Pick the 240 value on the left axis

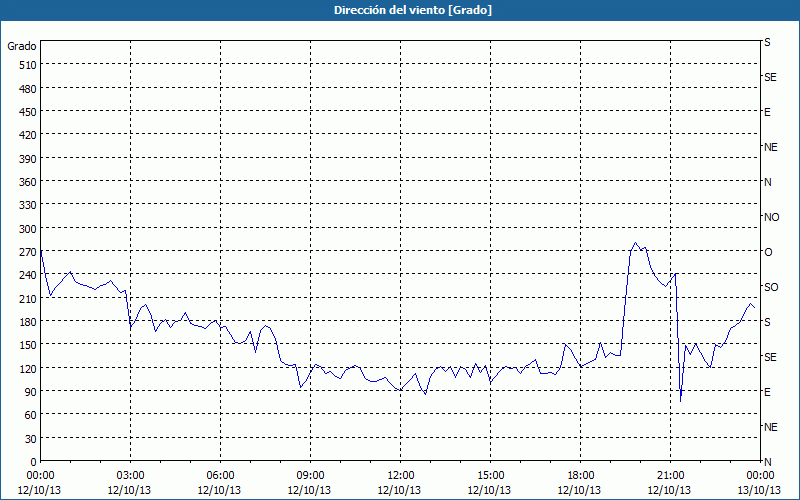point(28,275)
